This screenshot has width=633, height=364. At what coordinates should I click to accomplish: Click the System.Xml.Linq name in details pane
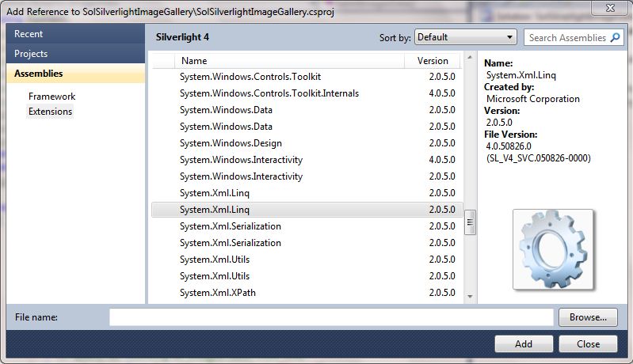(521, 75)
